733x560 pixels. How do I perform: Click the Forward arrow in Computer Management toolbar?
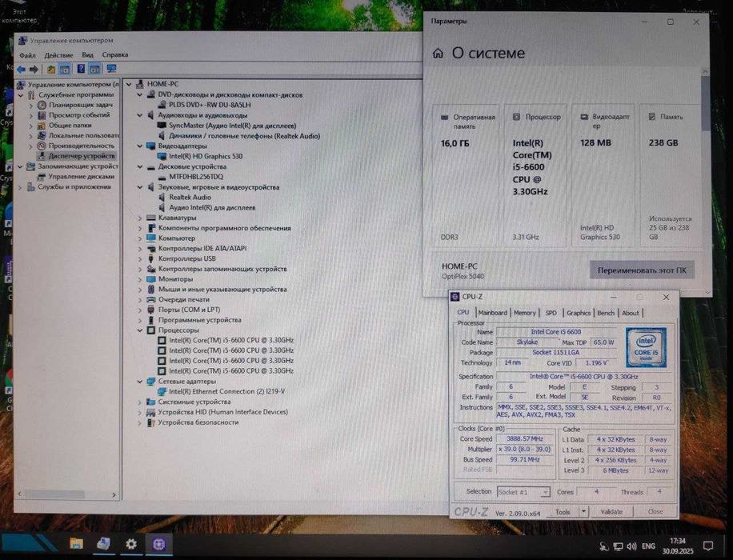pyautogui.click(x=34, y=69)
